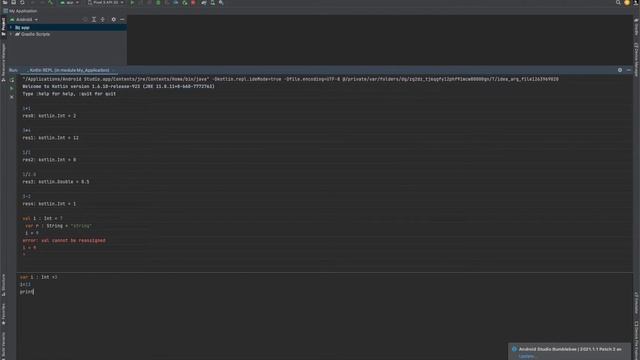The image size is (640, 360).
Task: Click the green Run app button
Action: point(132,2)
